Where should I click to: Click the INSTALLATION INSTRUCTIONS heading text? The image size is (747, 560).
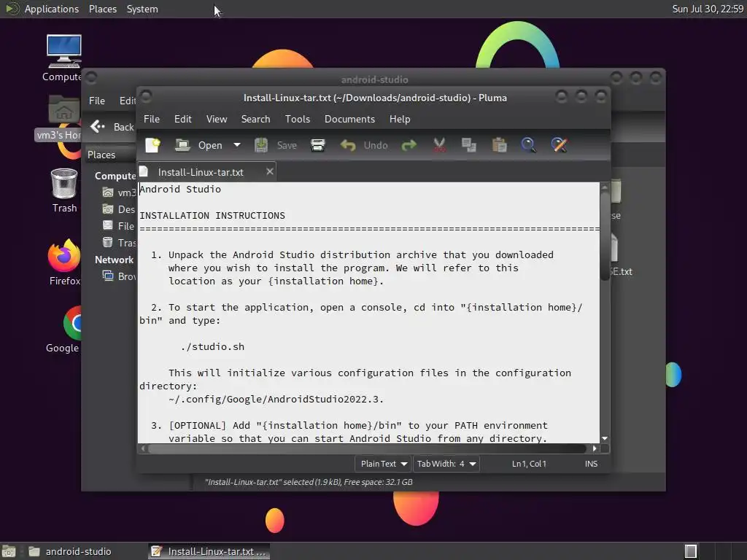212,216
